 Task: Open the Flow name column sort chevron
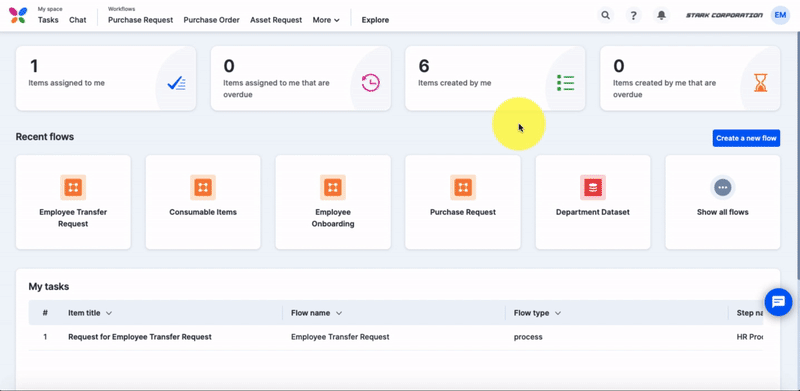339,313
